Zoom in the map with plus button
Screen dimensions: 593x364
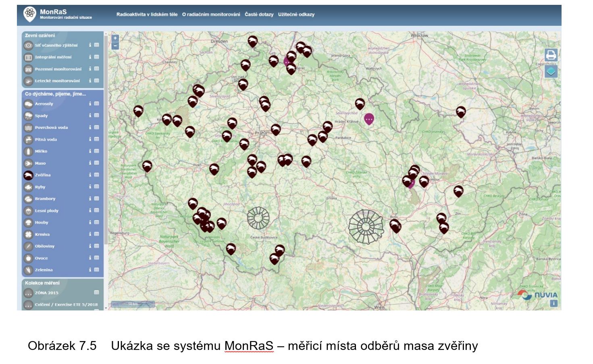pyautogui.click(x=115, y=38)
